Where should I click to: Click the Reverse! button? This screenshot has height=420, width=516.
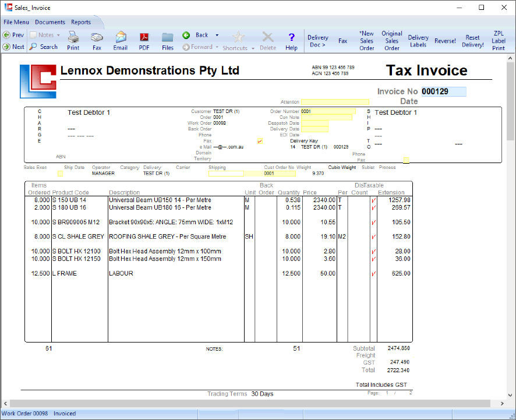(x=445, y=41)
